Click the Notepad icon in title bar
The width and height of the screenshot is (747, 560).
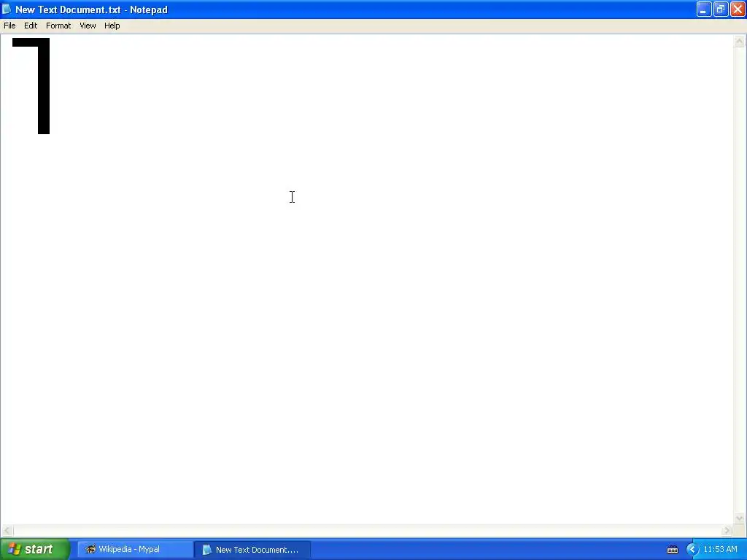[7, 9]
